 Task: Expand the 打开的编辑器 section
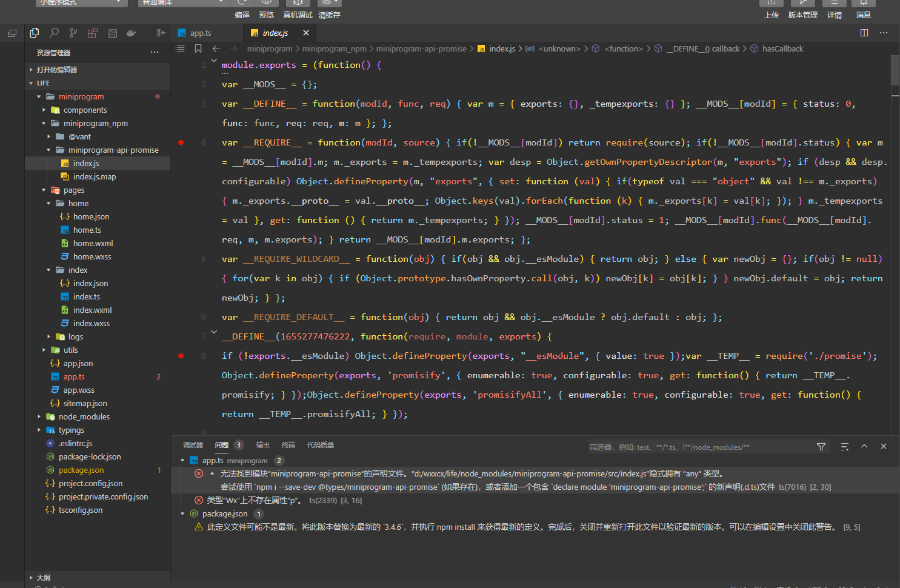coord(98,70)
